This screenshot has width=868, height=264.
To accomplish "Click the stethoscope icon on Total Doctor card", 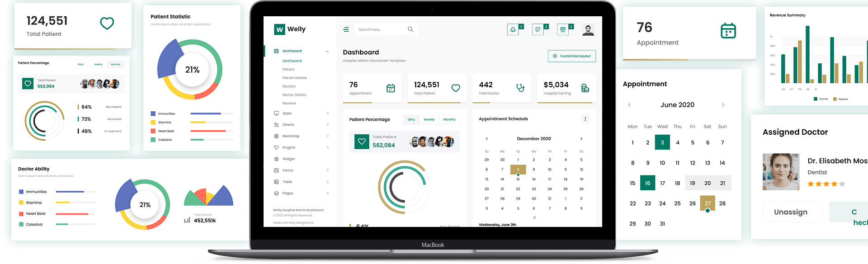I will click(x=520, y=88).
